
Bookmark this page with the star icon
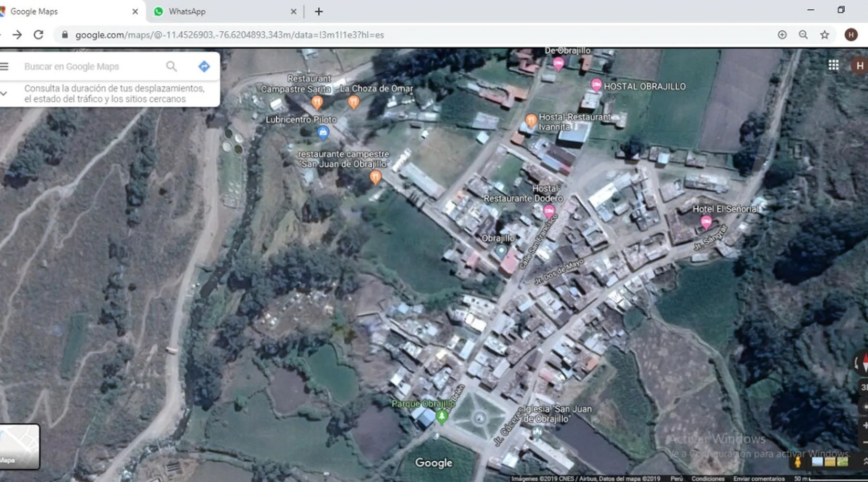(825, 35)
